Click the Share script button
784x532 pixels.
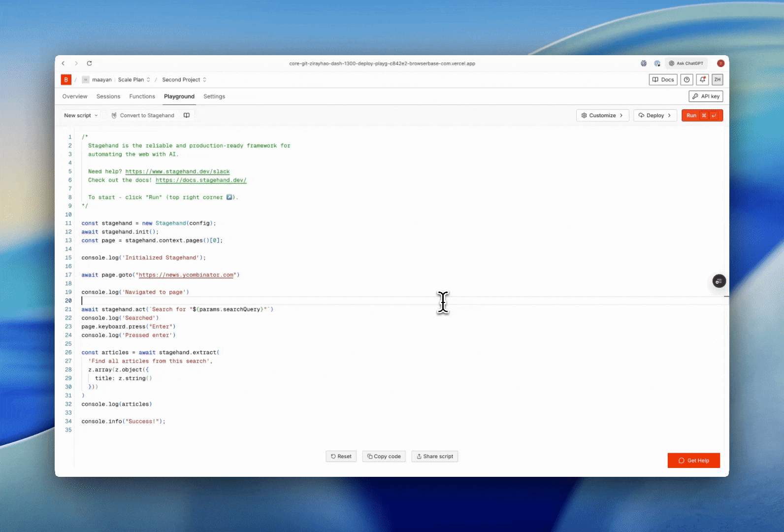[434, 456]
